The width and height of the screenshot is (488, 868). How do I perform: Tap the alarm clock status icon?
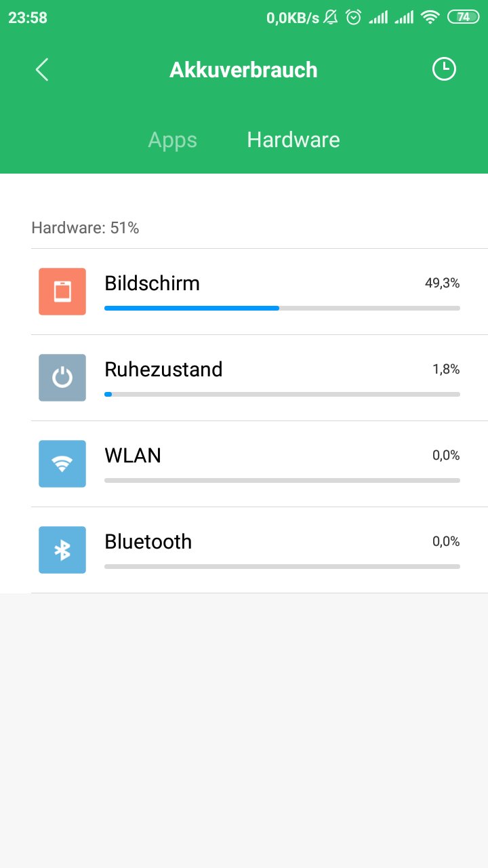(x=353, y=18)
